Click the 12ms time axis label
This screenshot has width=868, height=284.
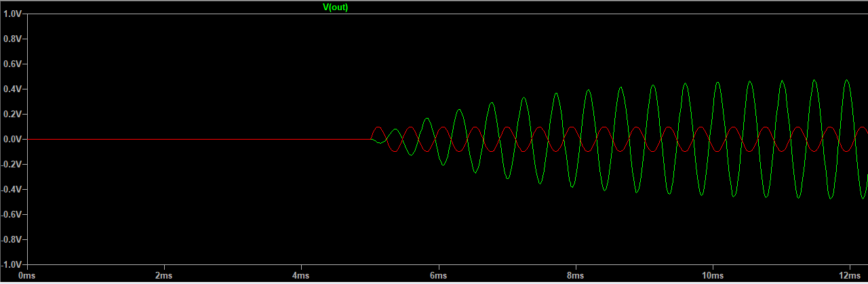[850, 276]
